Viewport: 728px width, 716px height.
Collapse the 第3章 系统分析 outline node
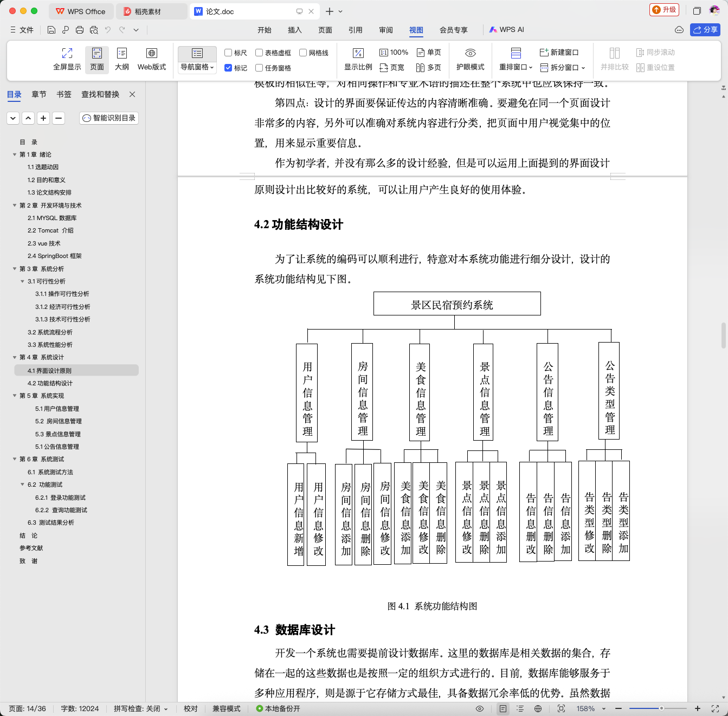15,269
